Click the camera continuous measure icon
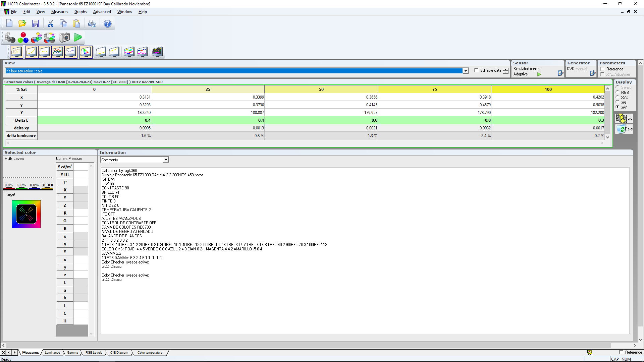644x362 pixels. pos(64,38)
